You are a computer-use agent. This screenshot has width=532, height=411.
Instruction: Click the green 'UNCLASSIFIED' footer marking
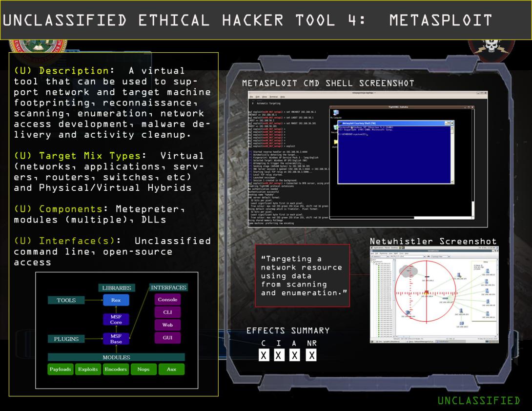click(x=479, y=401)
